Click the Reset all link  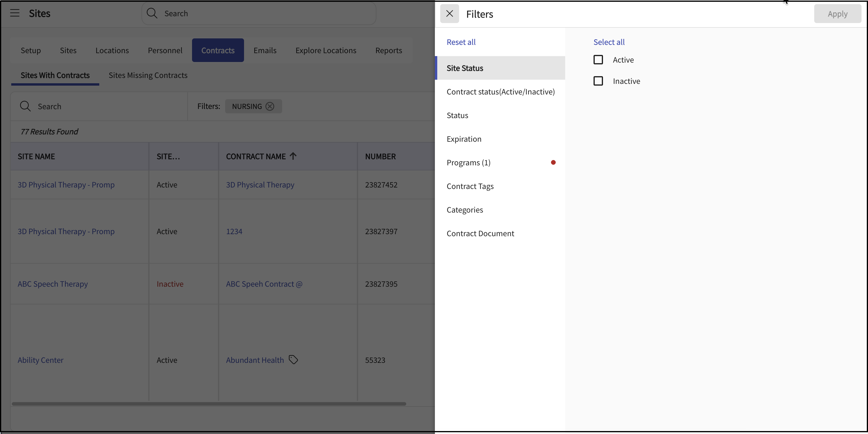click(461, 42)
